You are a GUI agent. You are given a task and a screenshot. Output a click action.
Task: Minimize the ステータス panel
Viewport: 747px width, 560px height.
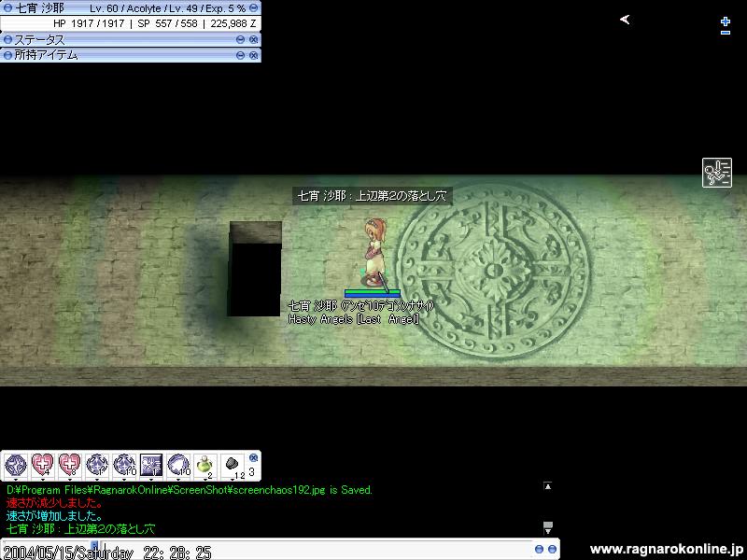tap(240, 39)
